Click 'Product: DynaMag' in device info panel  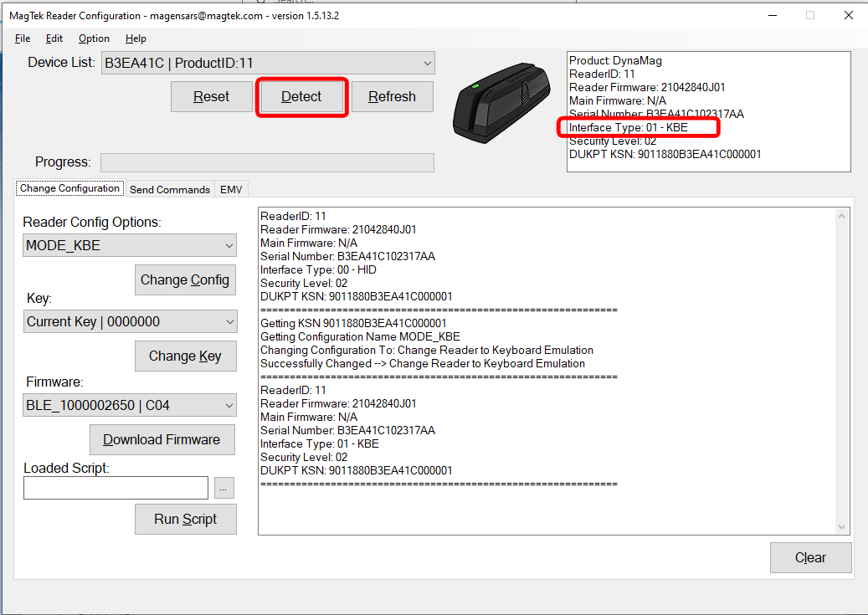pos(615,61)
